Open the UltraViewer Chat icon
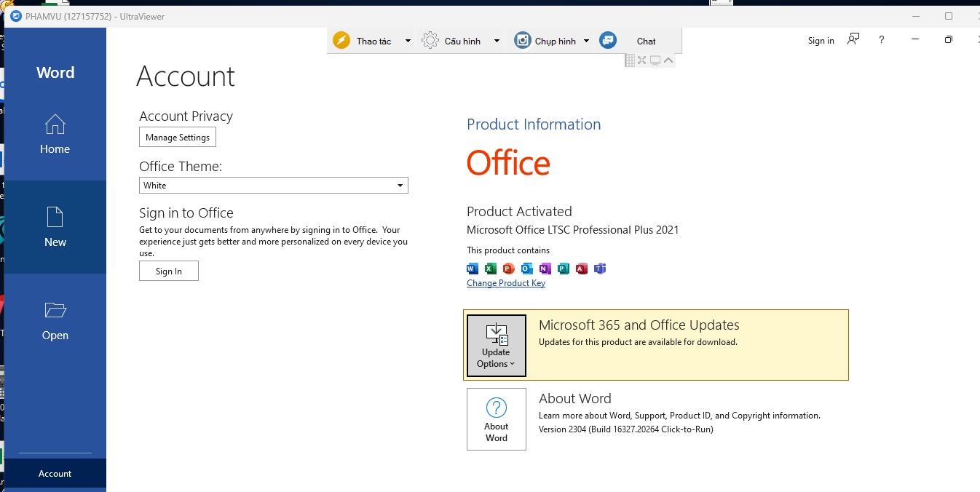Screen dimensions: 980x492 608,41
